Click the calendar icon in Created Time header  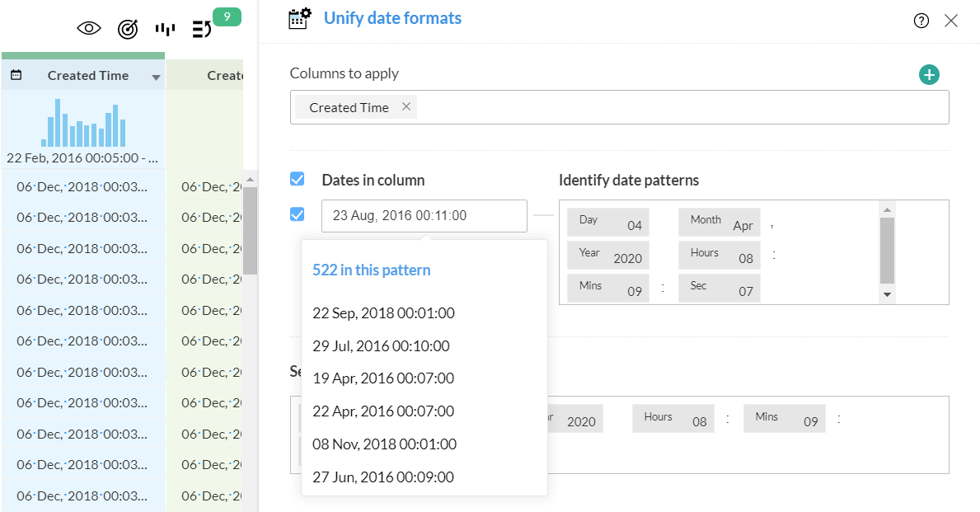pos(16,75)
